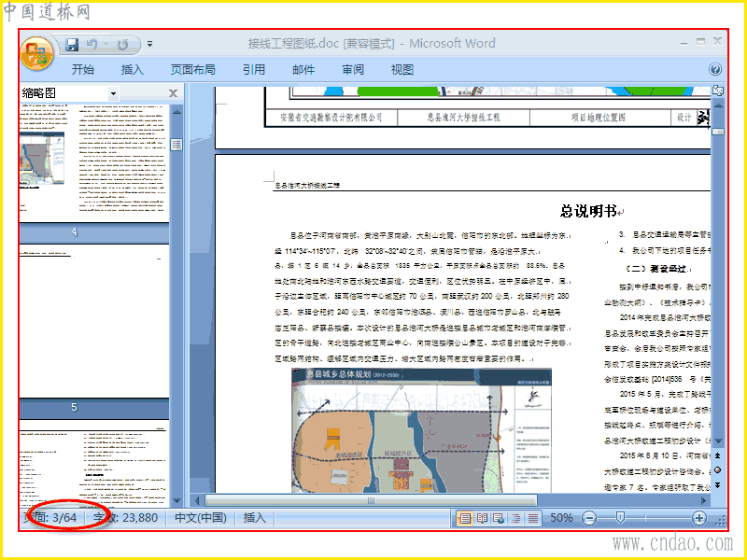Click the zoom out minus button
Image resolution: width=747 pixels, height=560 pixels.
tap(589, 518)
